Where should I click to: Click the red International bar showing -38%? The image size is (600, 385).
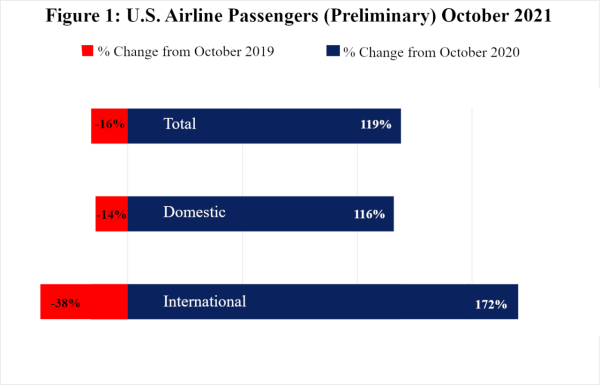(84, 302)
